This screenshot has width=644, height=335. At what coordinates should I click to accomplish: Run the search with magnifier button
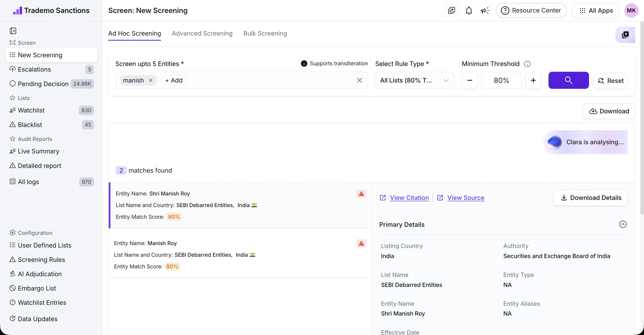569,80
